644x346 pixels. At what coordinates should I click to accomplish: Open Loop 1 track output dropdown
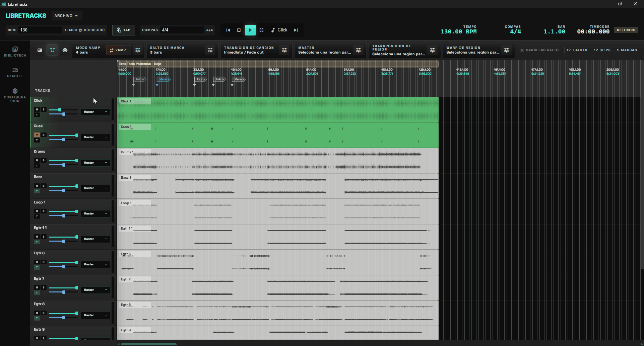pyautogui.click(x=95, y=213)
